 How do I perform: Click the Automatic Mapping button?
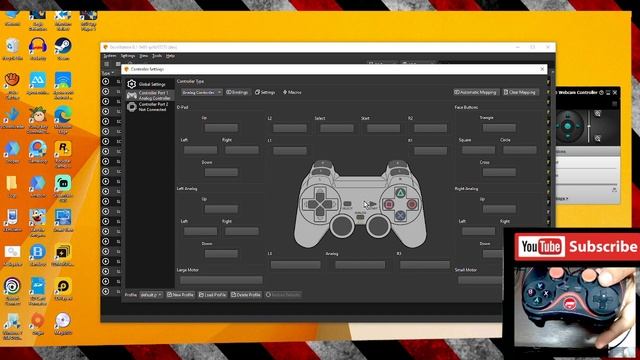476,93
